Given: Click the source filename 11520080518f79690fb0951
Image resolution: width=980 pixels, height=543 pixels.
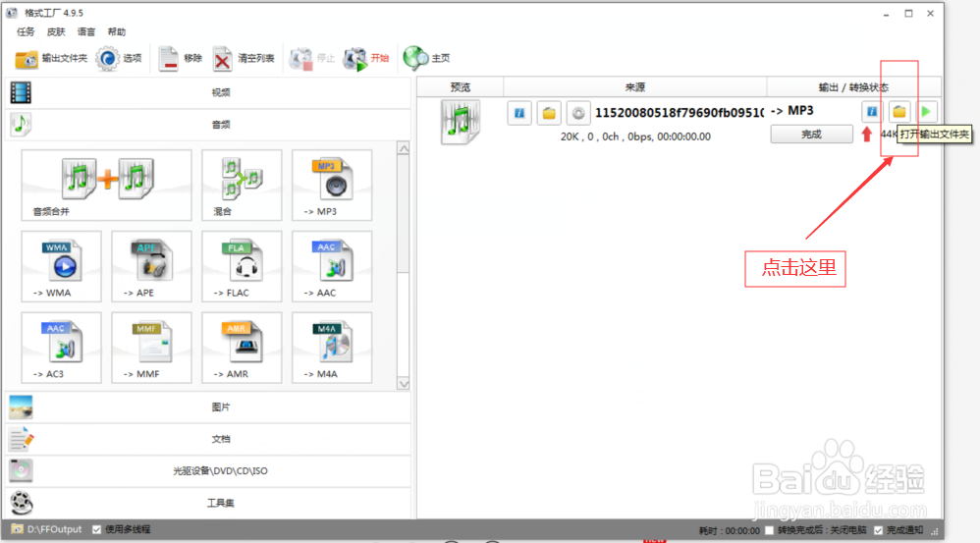Looking at the screenshot, I should [680, 113].
